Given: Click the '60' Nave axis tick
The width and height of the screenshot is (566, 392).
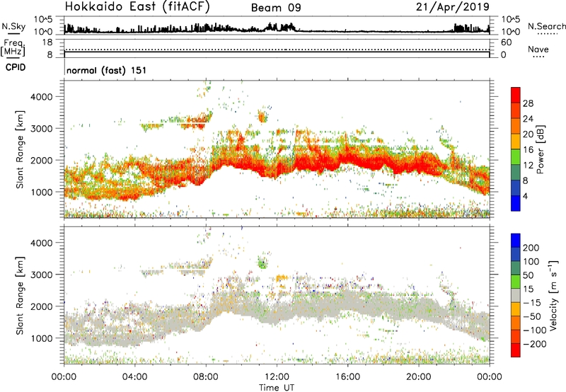Looking at the screenshot, I should 506,42.
